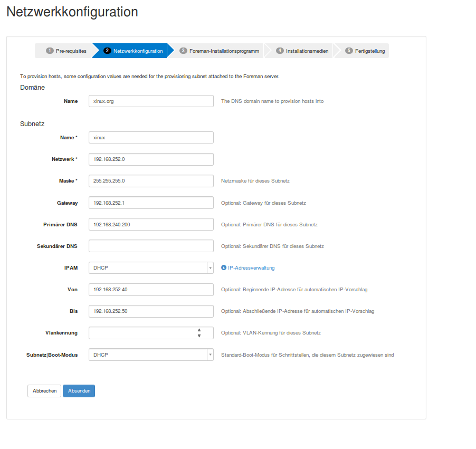
Task: Click the Subnetz Name input field
Action: (x=151, y=138)
